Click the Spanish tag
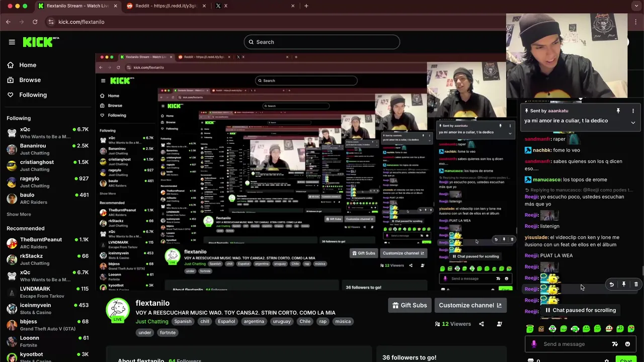Screen dimensions: 644x362 point(183,321)
